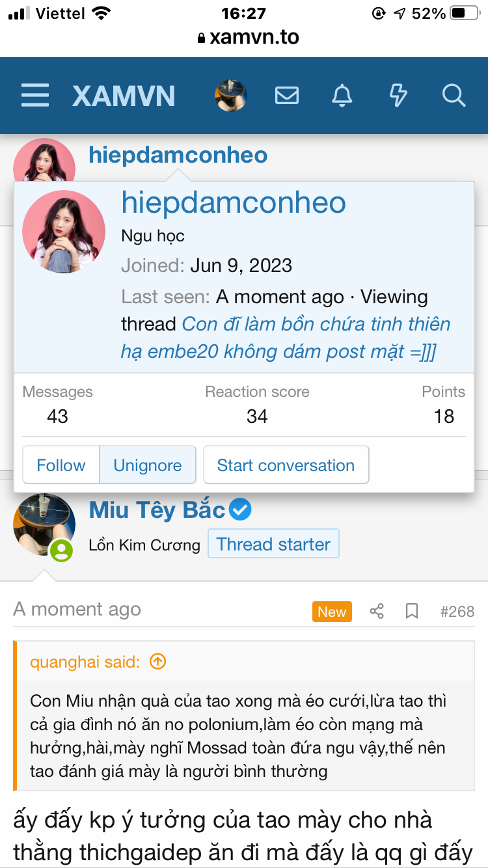The width and height of the screenshot is (488, 868).
Task: Start conversation with hiepdamconheo
Action: coord(286,465)
